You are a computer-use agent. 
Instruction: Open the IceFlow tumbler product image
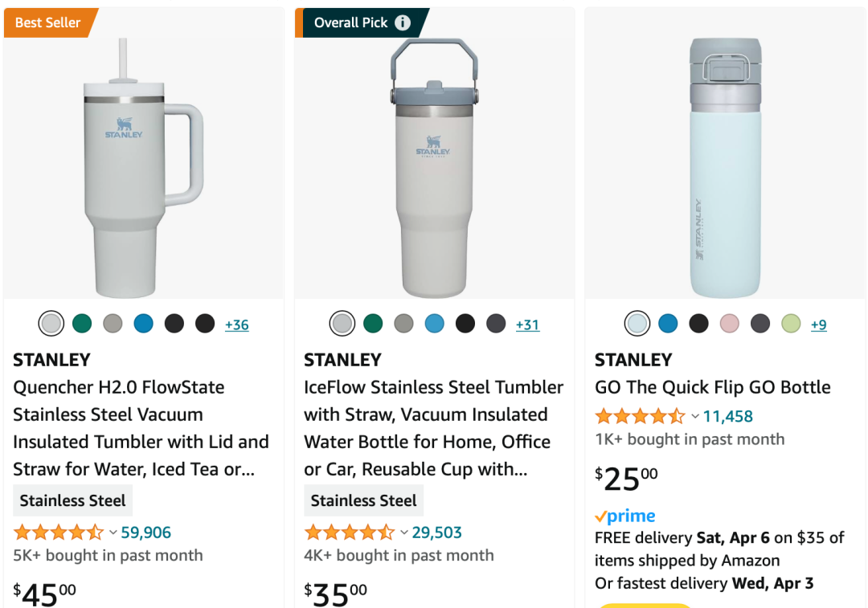pyautogui.click(x=434, y=169)
